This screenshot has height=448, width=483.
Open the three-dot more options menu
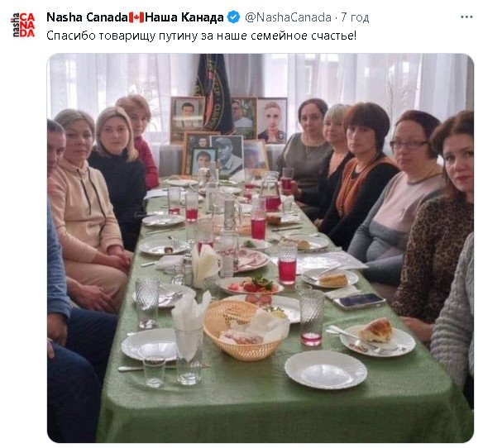pos(466,17)
